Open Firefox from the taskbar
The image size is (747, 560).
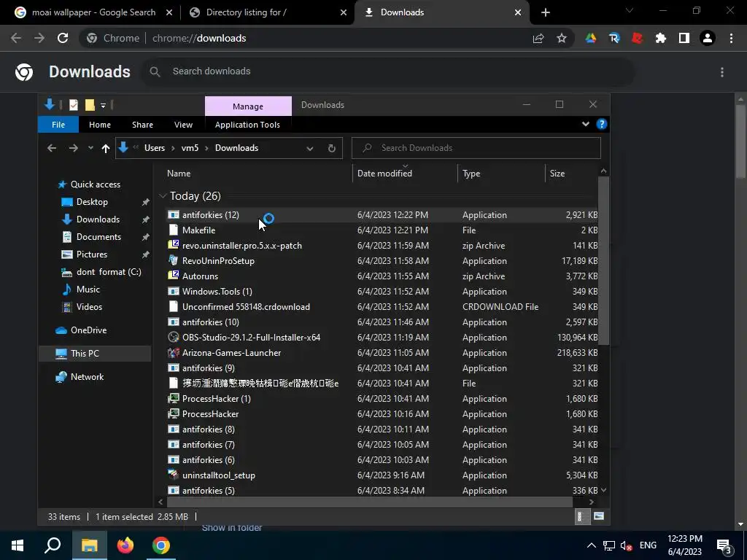coord(125,545)
